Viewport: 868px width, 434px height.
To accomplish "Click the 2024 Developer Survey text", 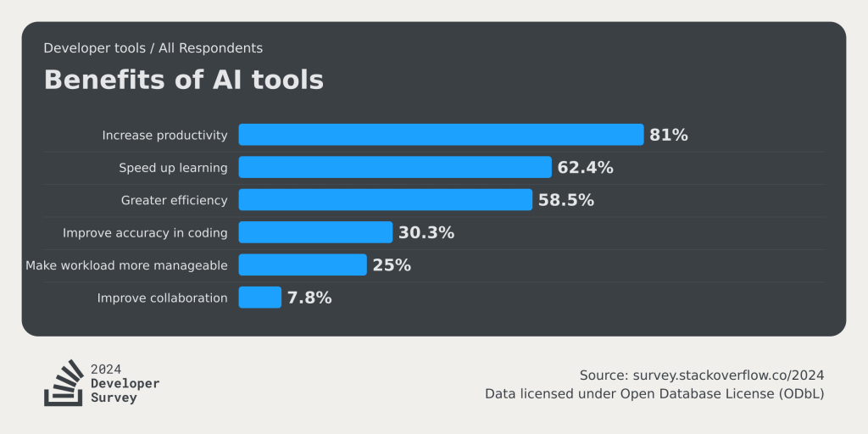I will click(x=125, y=383).
